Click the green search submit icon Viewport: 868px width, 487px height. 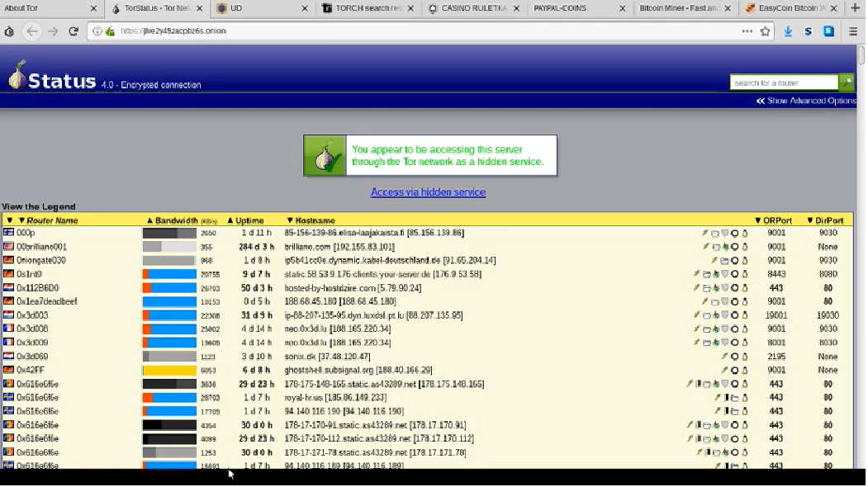tap(847, 83)
